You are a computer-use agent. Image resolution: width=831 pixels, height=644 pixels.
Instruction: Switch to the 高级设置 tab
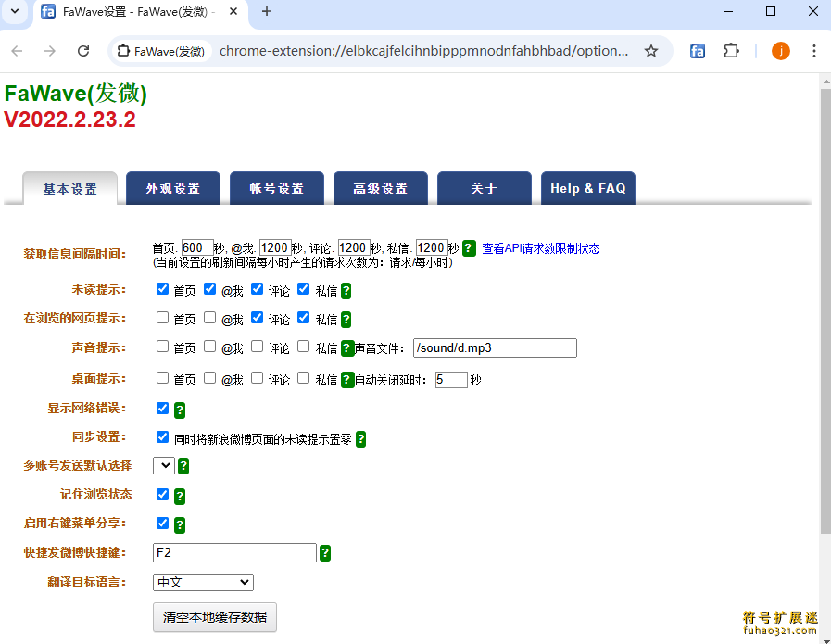[x=381, y=188]
